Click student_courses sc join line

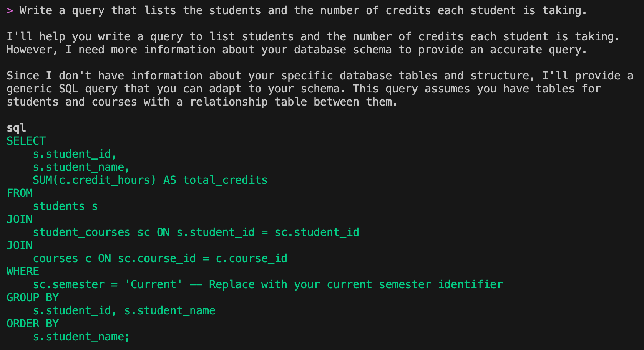coord(196,232)
